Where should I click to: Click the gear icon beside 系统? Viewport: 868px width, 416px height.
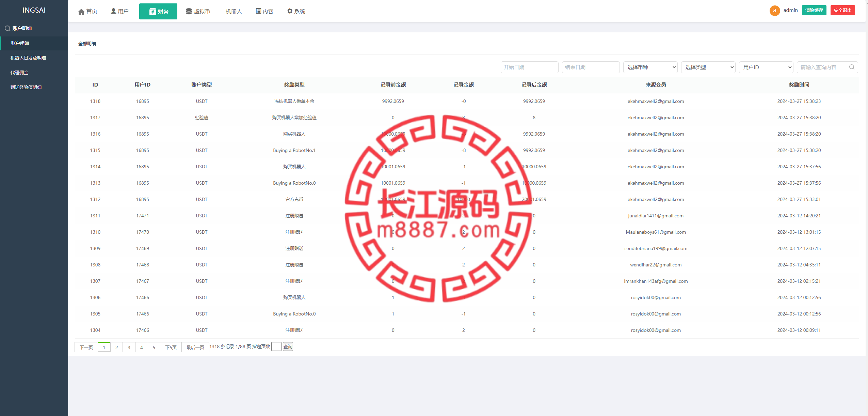click(x=290, y=11)
